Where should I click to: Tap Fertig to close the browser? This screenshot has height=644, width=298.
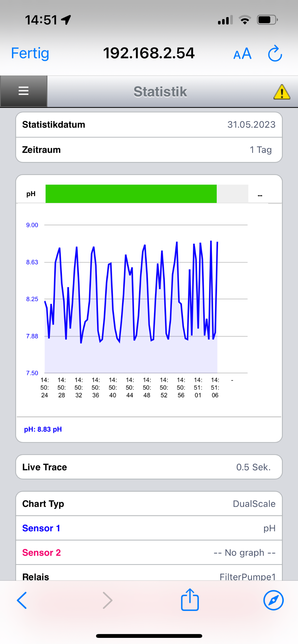click(x=30, y=53)
